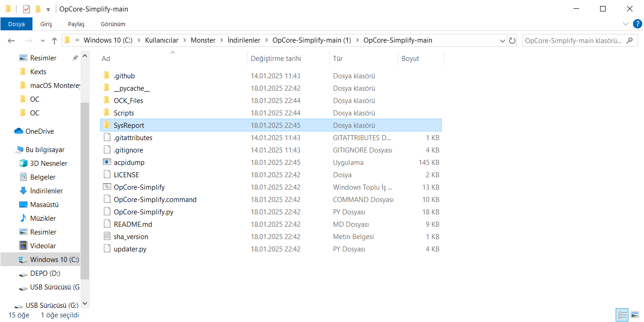Open the Giriş ribbon tab
Image resolution: width=644 pixels, height=322 pixels.
coord(46,24)
